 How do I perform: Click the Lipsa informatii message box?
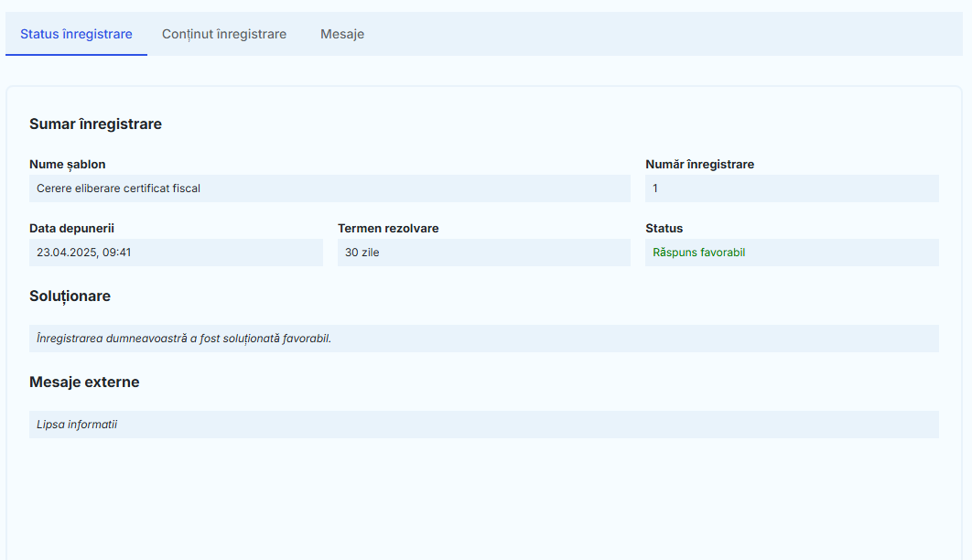pos(77,425)
